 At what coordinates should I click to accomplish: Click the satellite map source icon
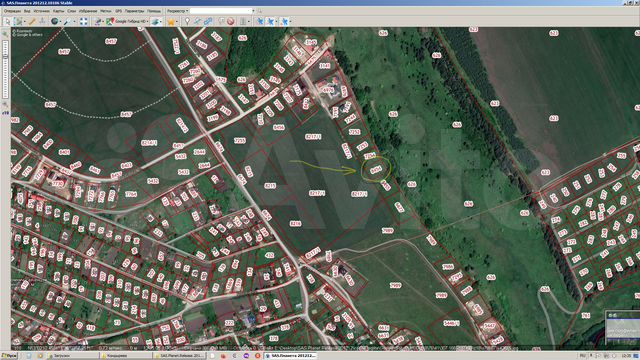[x=98, y=21]
